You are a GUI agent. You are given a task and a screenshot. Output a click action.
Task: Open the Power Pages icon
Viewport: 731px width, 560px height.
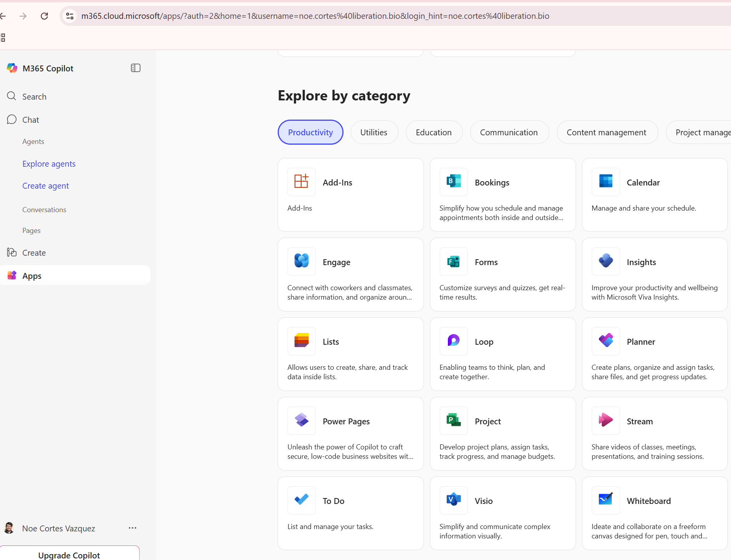pos(301,421)
